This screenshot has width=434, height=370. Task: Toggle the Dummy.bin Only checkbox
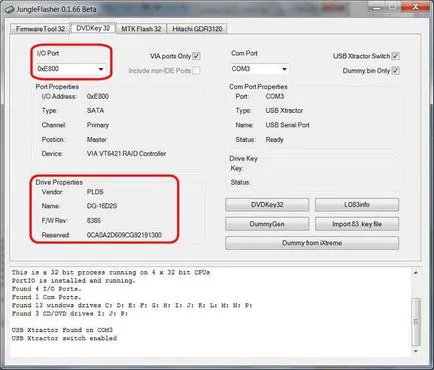click(x=395, y=71)
